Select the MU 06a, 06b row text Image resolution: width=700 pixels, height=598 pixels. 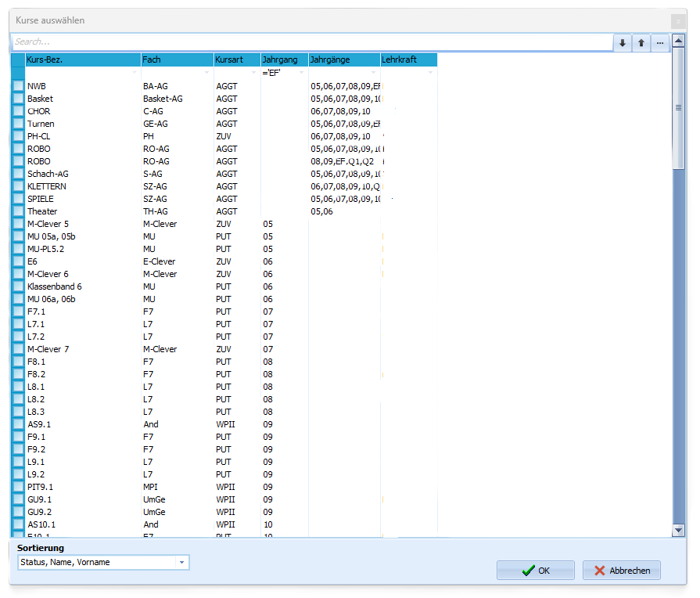click(x=52, y=299)
